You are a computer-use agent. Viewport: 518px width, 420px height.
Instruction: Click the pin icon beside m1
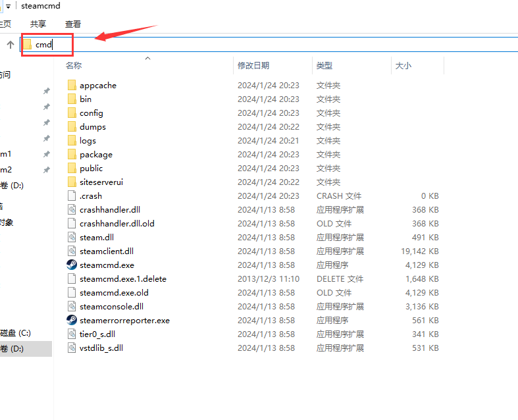click(x=47, y=154)
